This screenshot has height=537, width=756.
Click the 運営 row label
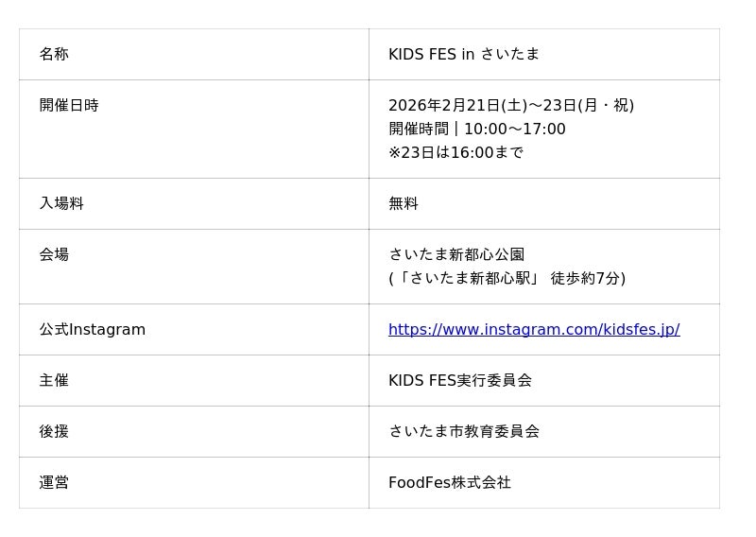54,483
